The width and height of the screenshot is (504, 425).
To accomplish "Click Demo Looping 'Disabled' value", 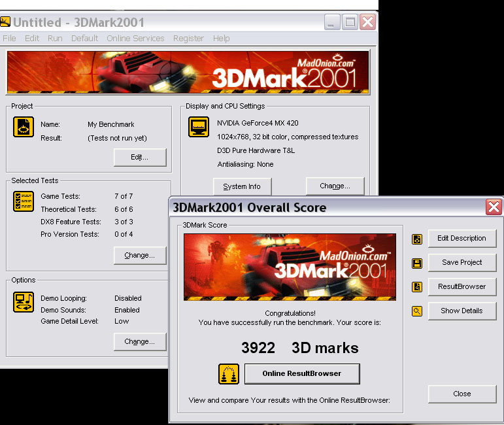I will pos(128,298).
